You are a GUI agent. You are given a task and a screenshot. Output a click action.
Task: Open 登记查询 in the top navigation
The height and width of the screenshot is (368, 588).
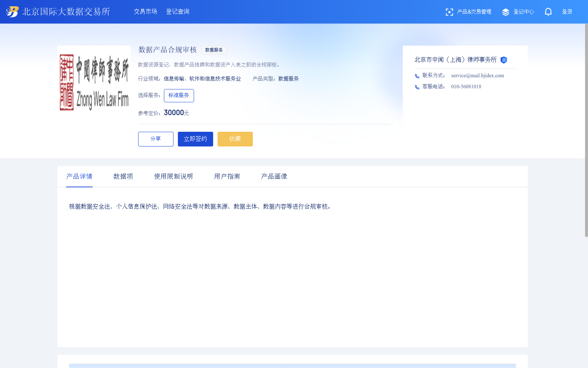[178, 12]
